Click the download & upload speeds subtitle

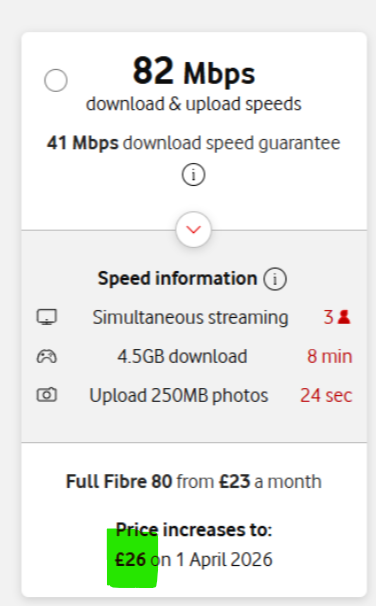pyautogui.click(x=194, y=104)
